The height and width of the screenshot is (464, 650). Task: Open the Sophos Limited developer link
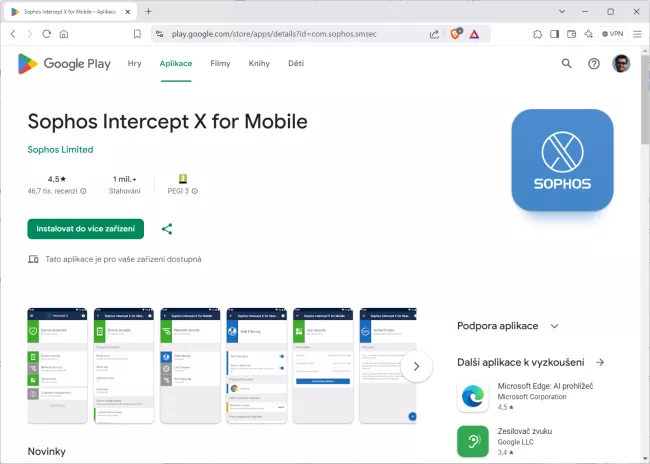click(x=60, y=150)
